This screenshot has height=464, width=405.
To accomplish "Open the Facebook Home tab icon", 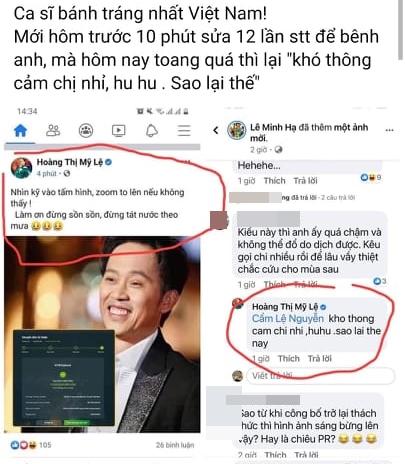I will pyautogui.click(x=20, y=130).
